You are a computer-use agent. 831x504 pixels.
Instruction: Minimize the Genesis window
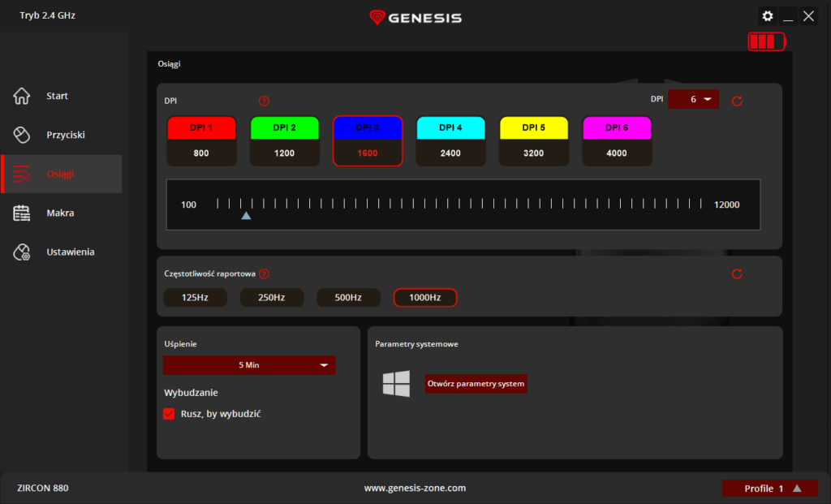coord(788,16)
